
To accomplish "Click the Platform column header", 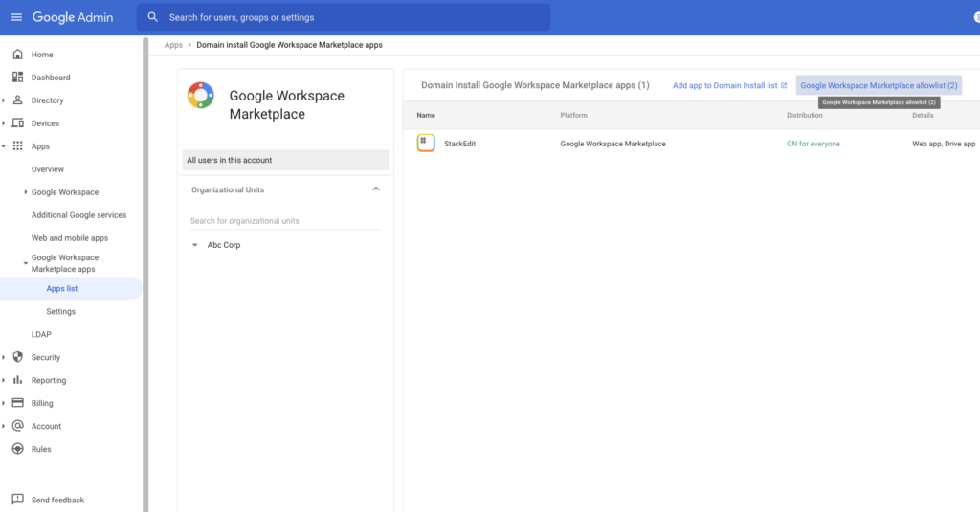I will 574,115.
